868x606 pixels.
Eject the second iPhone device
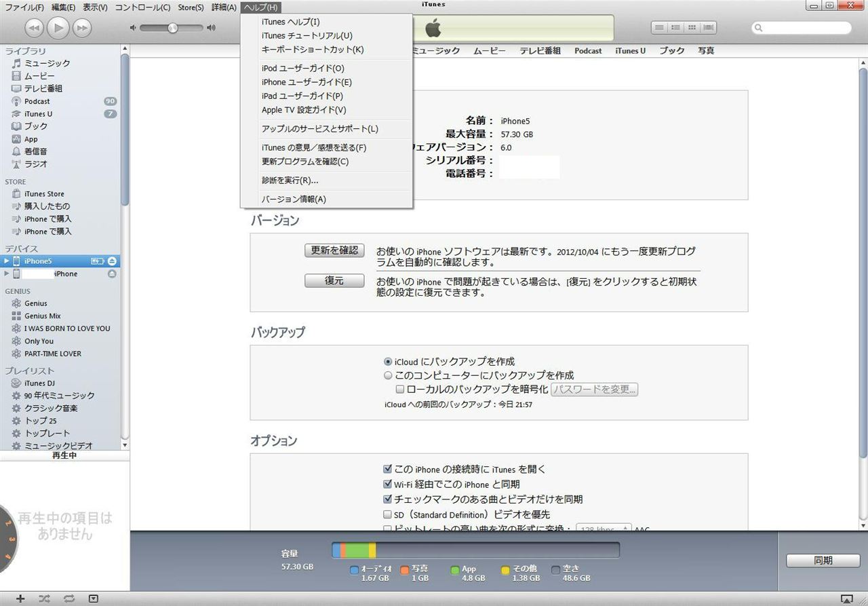click(112, 274)
